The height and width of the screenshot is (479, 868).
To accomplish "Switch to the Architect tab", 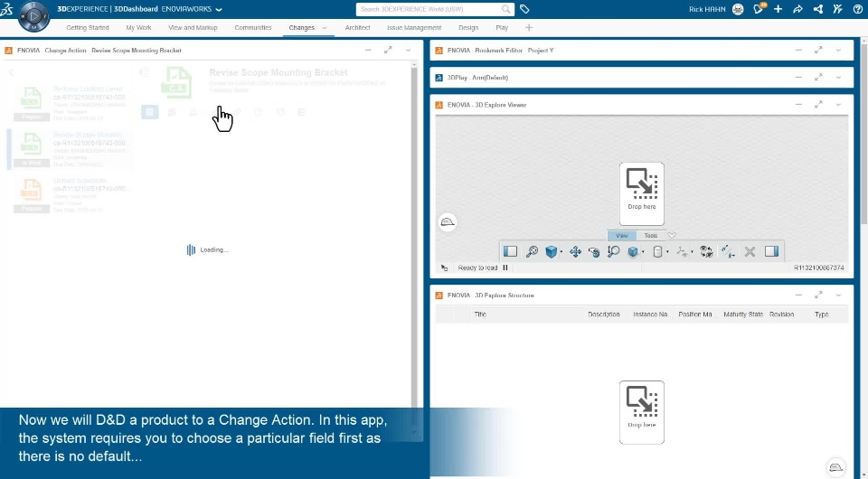I will [x=358, y=28].
